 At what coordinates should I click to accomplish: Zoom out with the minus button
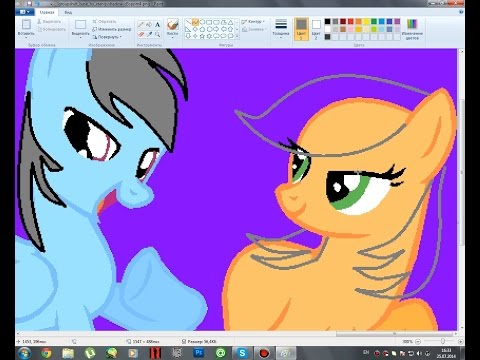point(418,342)
